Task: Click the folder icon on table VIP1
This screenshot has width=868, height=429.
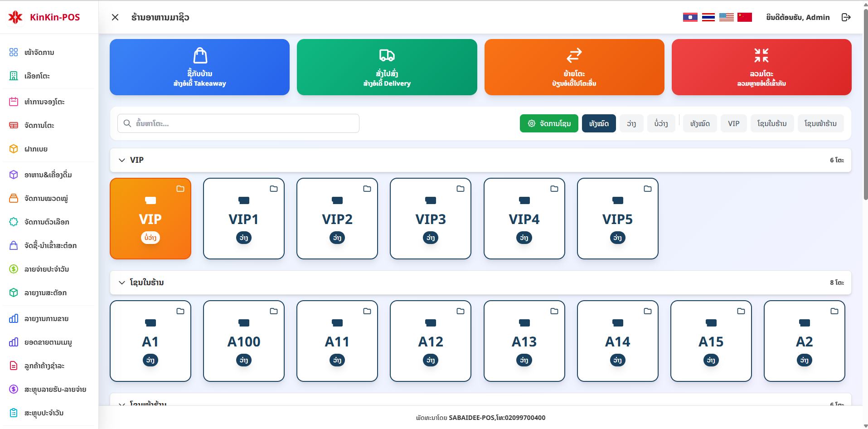Action: (274, 189)
